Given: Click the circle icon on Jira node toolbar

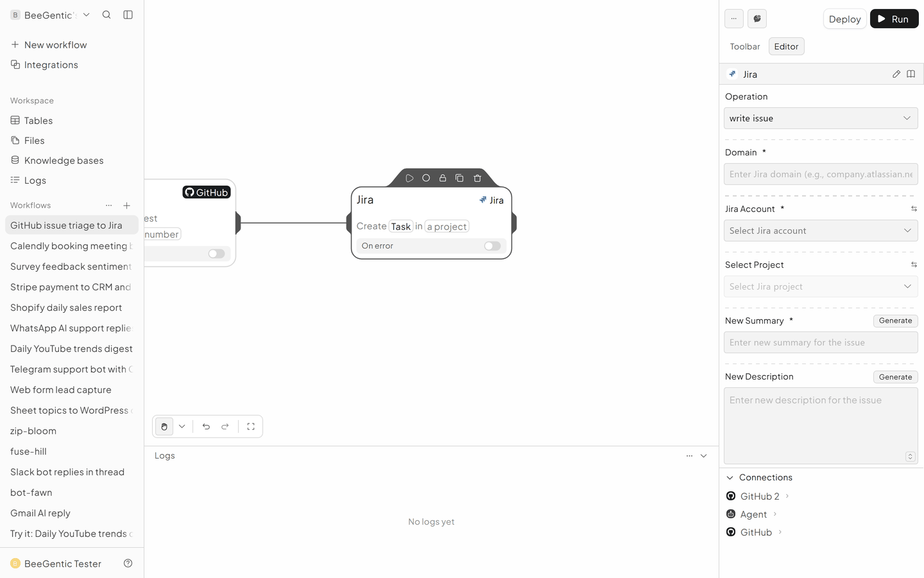Looking at the screenshot, I should [426, 178].
